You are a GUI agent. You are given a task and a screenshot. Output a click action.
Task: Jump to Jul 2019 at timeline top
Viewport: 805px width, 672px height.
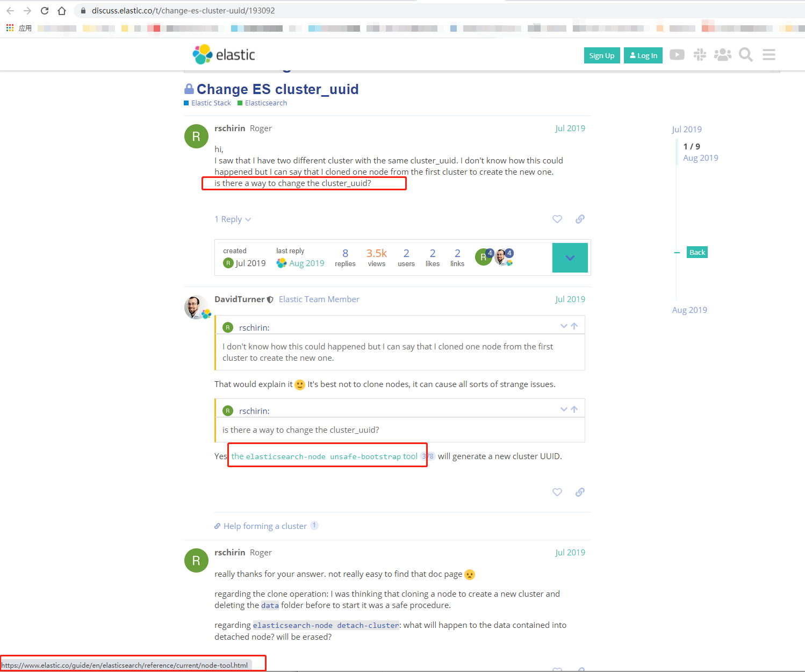[687, 130]
